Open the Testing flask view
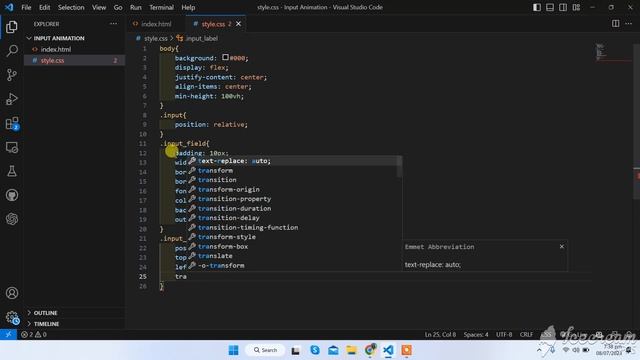This screenshot has height=360, width=640. pyautogui.click(x=12, y=171)
